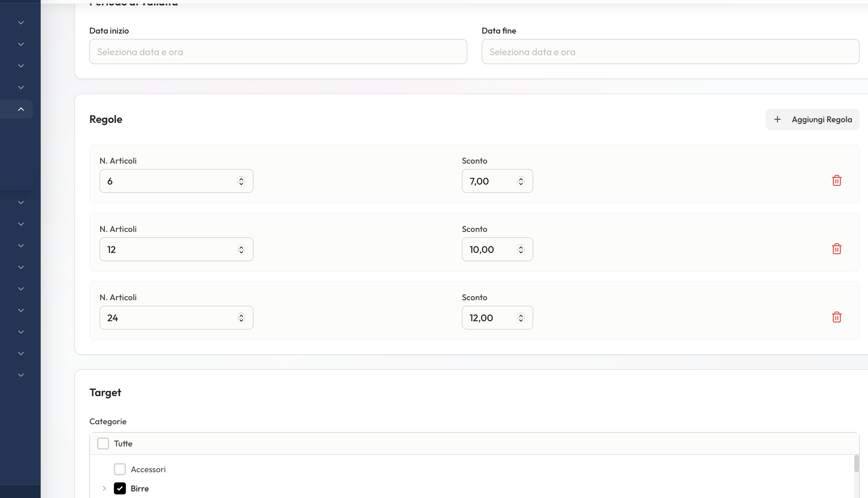
Task: Delete the rule with 12 articoli
Action: coord(837,249)
